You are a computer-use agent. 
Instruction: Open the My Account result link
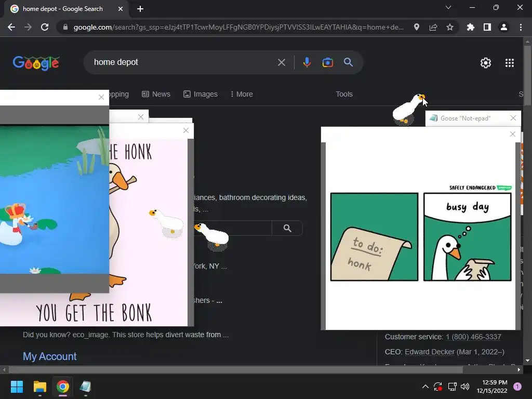49,356
